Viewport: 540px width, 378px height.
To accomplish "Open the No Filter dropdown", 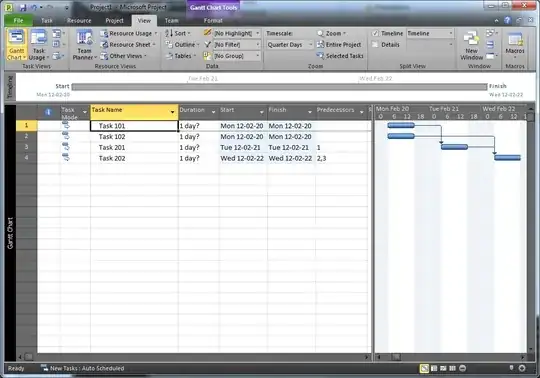I will click(258, 45).
